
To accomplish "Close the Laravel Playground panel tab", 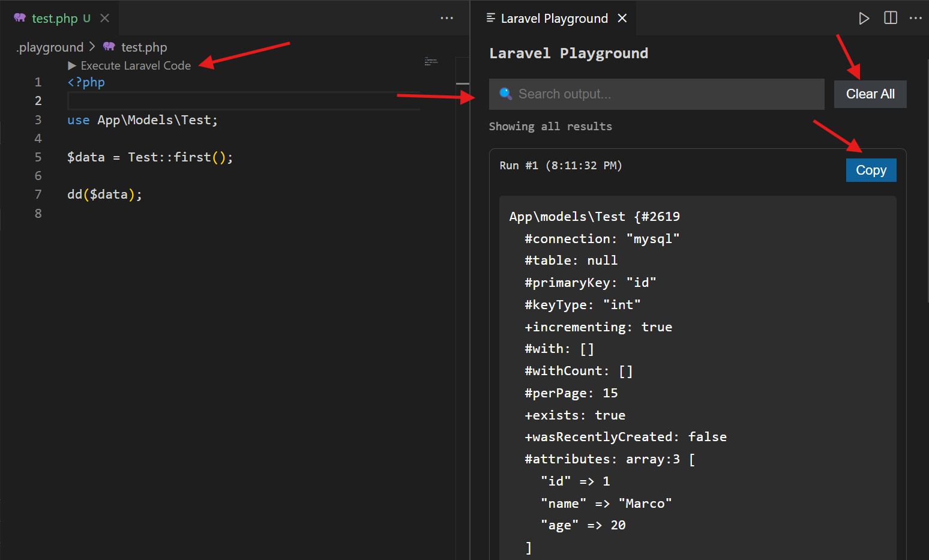I will 622,18.
